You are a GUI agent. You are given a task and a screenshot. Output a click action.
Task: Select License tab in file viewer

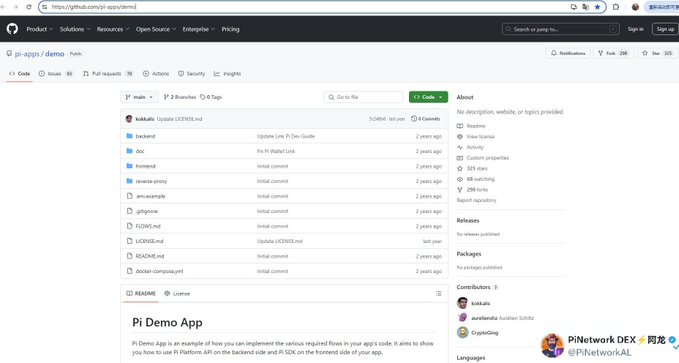pyautogui.click(x=177, y=293)
